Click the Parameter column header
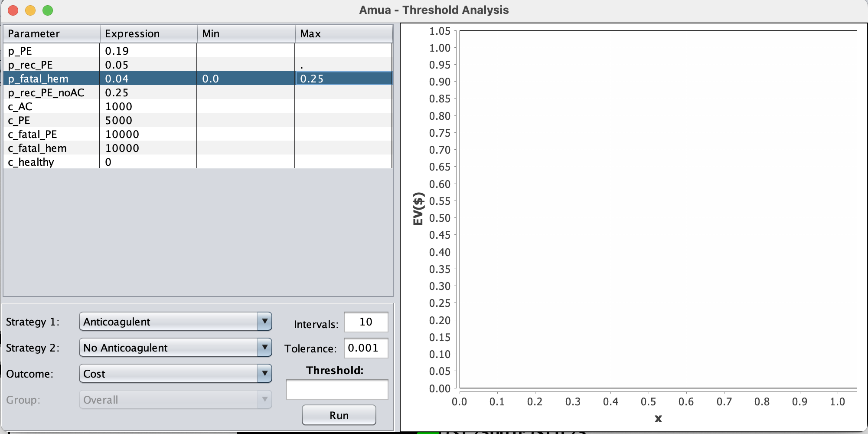Image resolution: width=868 pixels, height=434 pixels. pyautogui.click(x=51, y=34)
